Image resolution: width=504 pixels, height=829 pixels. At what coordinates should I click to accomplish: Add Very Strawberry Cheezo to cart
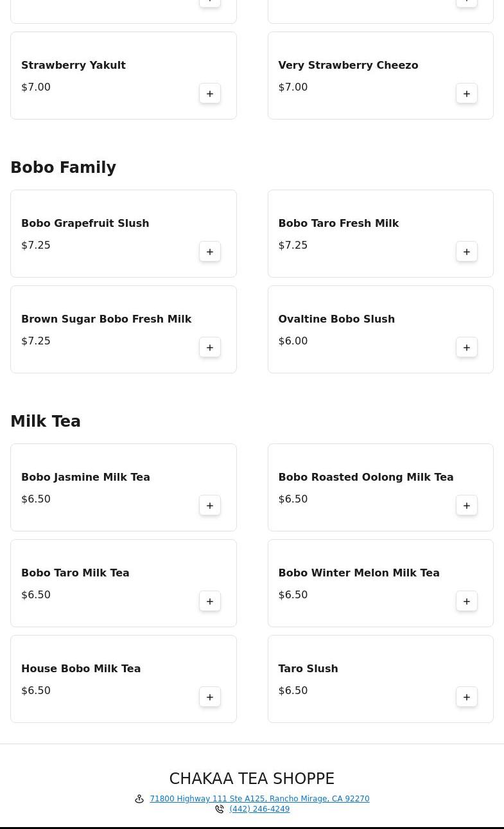467,94
